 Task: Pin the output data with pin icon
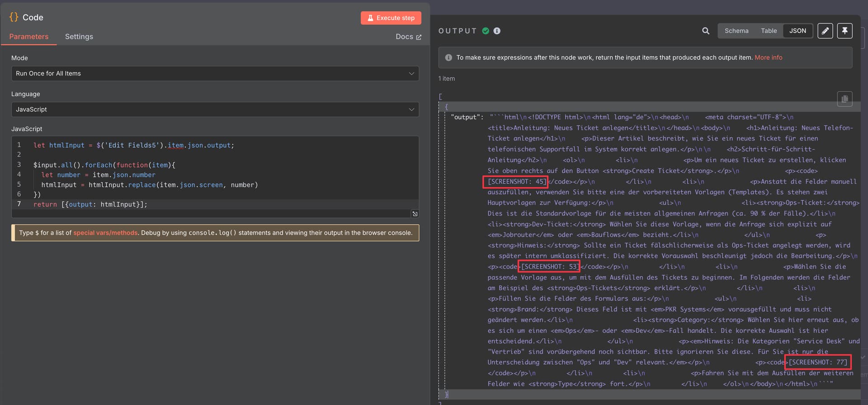click(844, 31)
